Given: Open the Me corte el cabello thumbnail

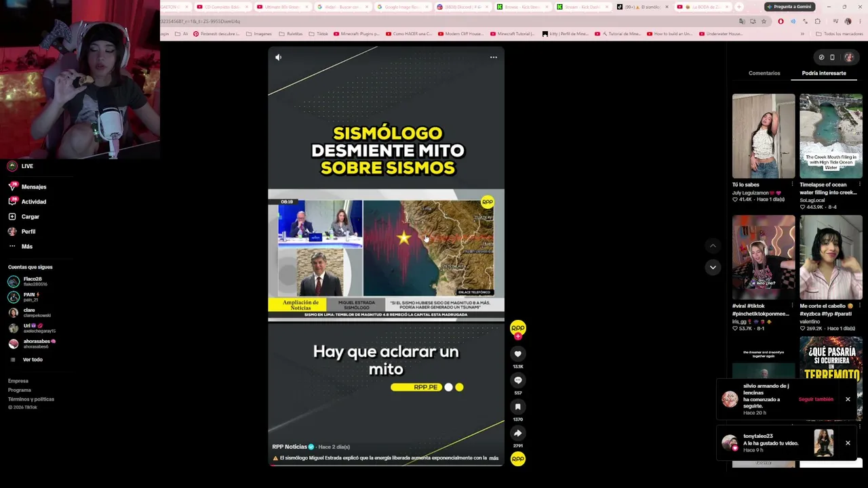Looking at the screenshot, I should click(831, 258).
